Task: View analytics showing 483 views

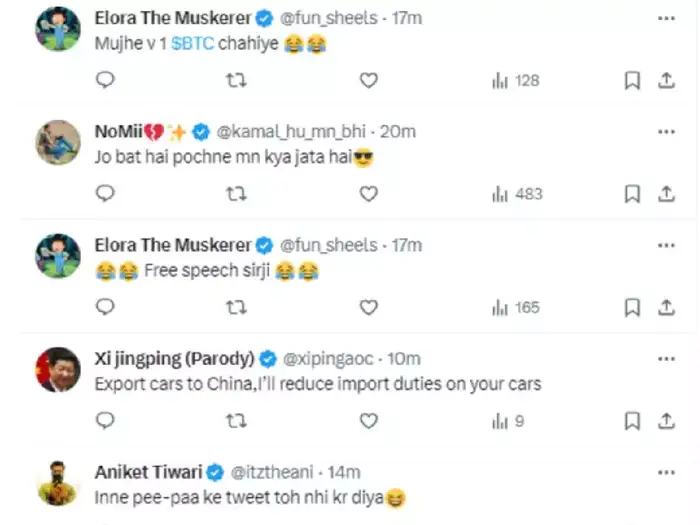Action: coord(516,194)
